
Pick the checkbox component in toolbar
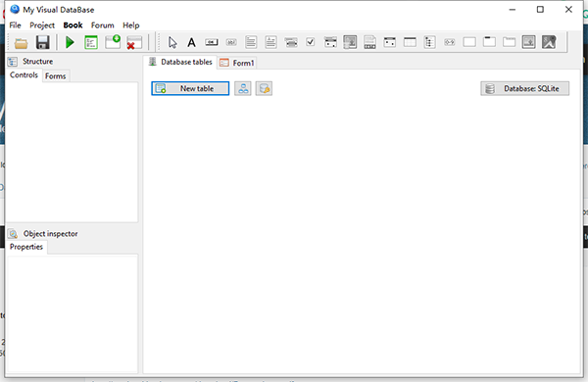tap(310, 42)
